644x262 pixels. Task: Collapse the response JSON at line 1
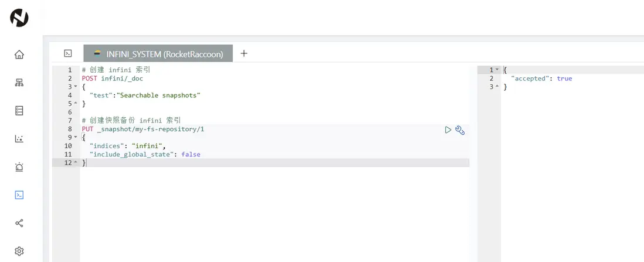pyautogui.click(x=497, y=70)
